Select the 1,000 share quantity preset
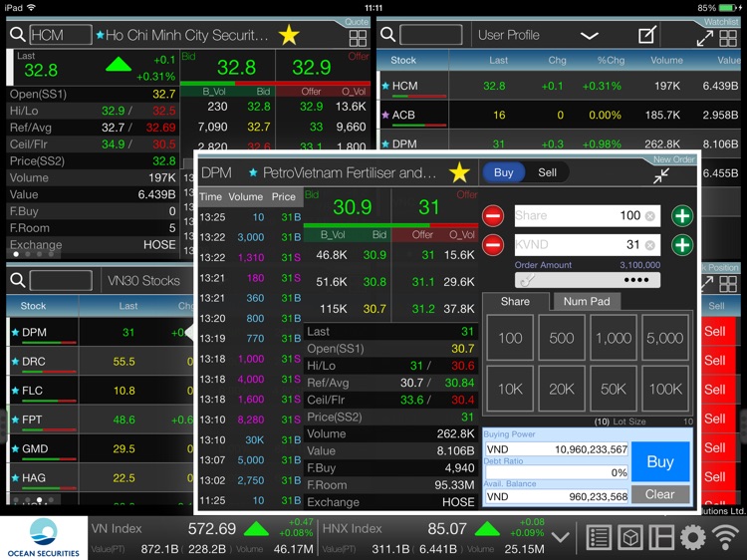747x560 pixels. [x=614, y=338]
